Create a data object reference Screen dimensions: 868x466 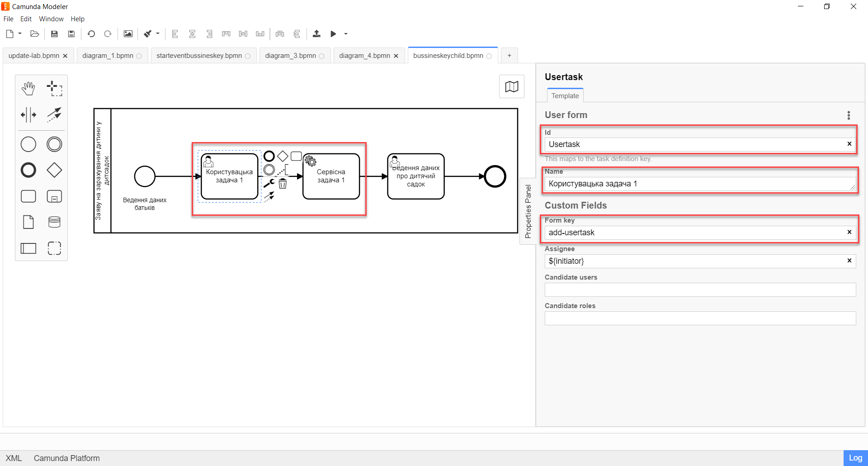pyautogui.click(x=28, y=222)
